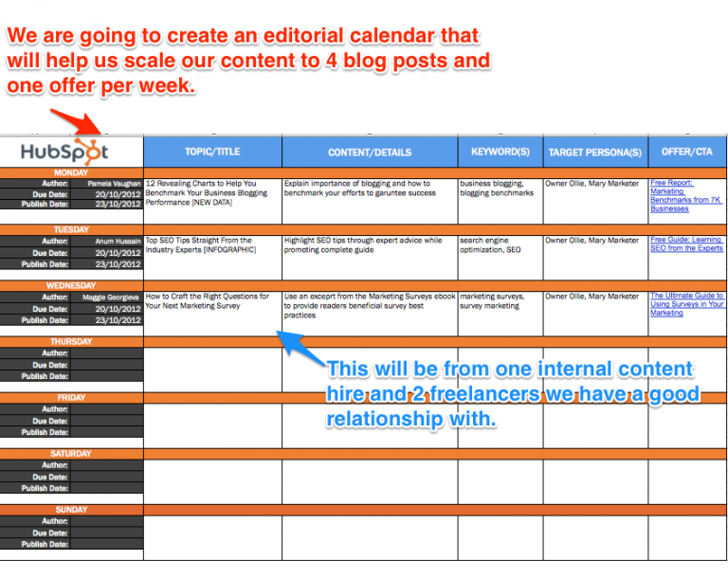Click Tuesday's Owner Ollie, Mary Marketer cell
The width and height of the screenshot is (728, 578).
pyautogui.click(x=595, y=258)
